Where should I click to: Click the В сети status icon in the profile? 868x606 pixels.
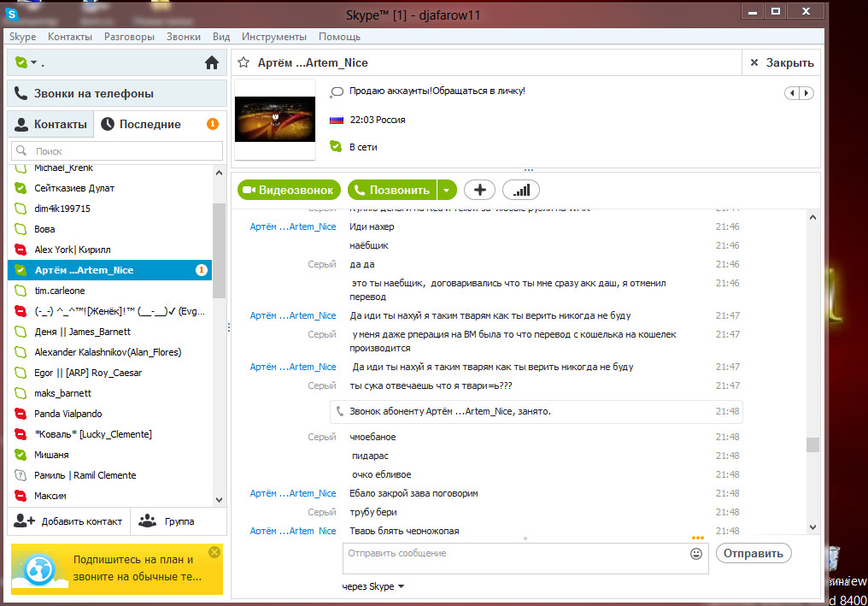tap(336, 147)
